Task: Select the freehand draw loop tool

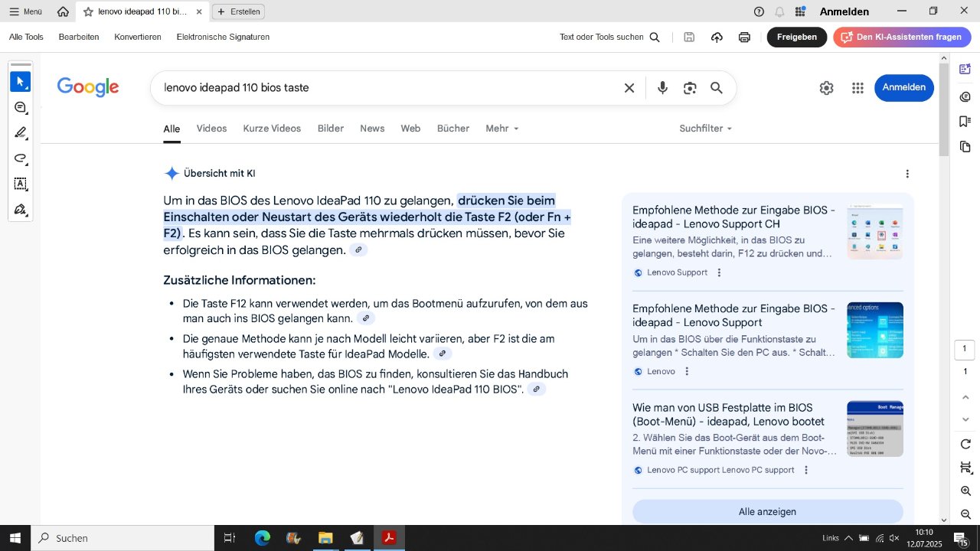Action: [21, 158]
